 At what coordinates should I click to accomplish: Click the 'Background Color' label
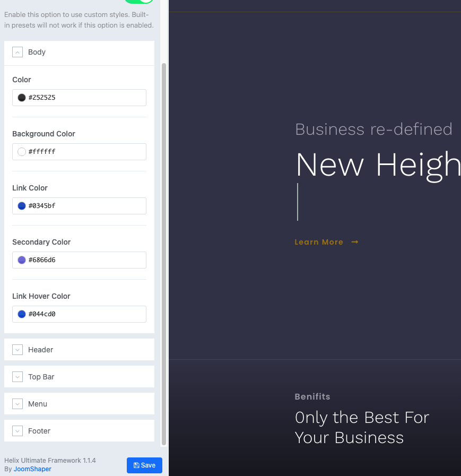(x=44, y=134)
